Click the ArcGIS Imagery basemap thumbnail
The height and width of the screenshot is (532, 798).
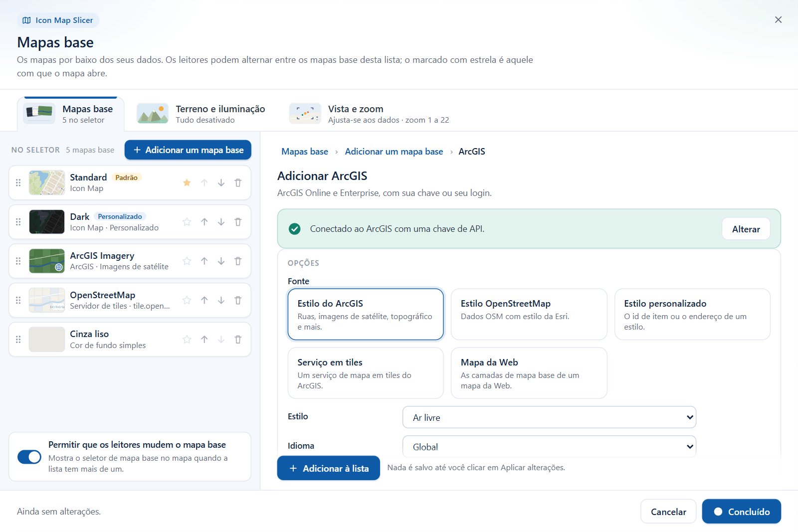pyautogui.click(x=47, y=261)
